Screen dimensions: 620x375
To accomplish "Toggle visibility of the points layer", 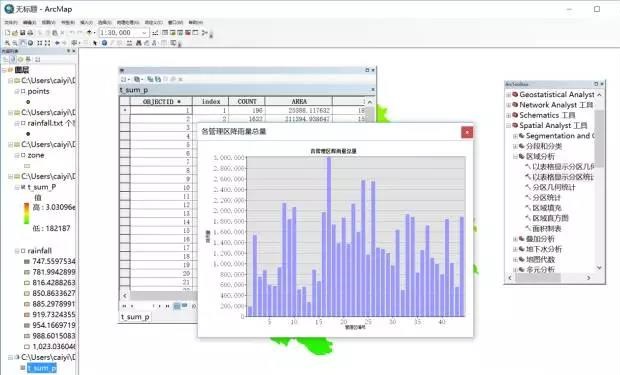I will [x=23, y=91].
